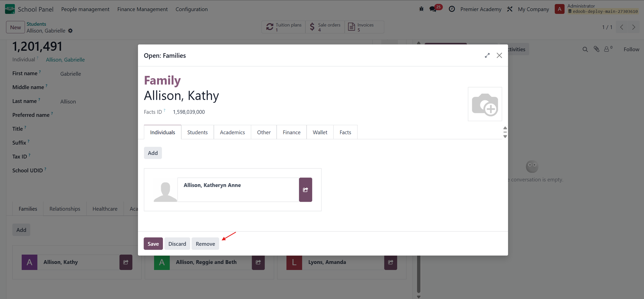The width and height of the screenshot is (644, 299).
Task: Open the Finance Management menu
Action: (x=142, y=9)
